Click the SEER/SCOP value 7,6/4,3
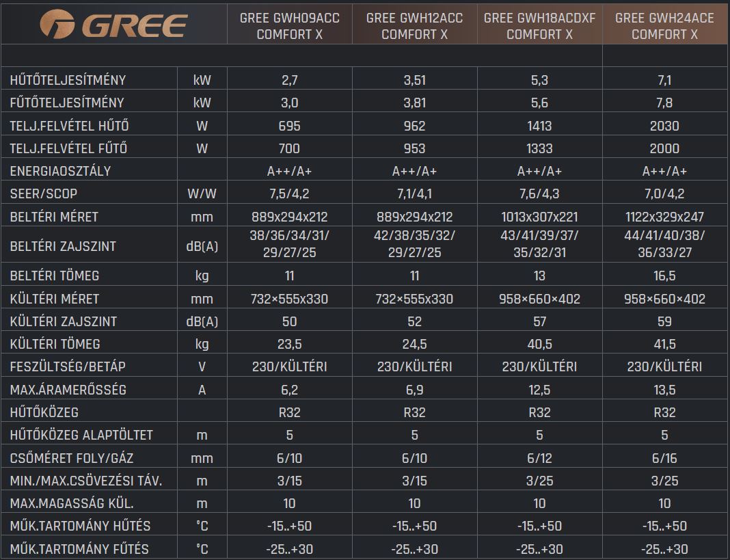This screenshot has height=560, width=730. (539, 194)
